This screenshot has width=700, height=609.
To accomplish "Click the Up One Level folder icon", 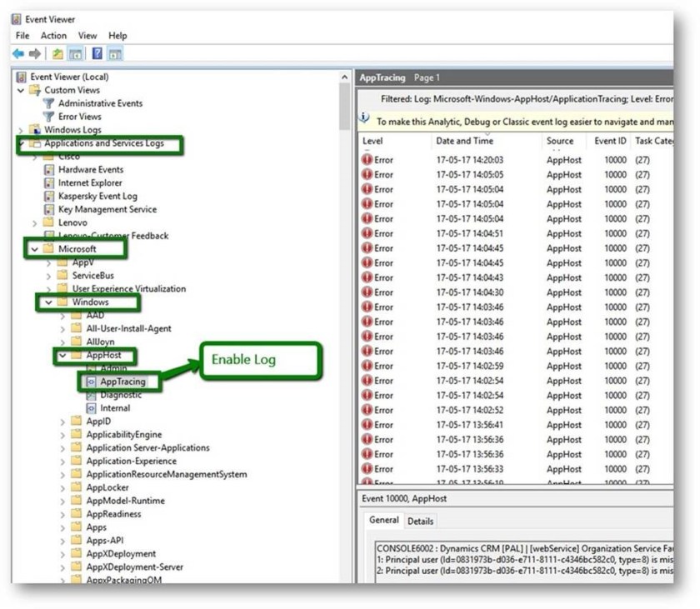I will (58, 53).
